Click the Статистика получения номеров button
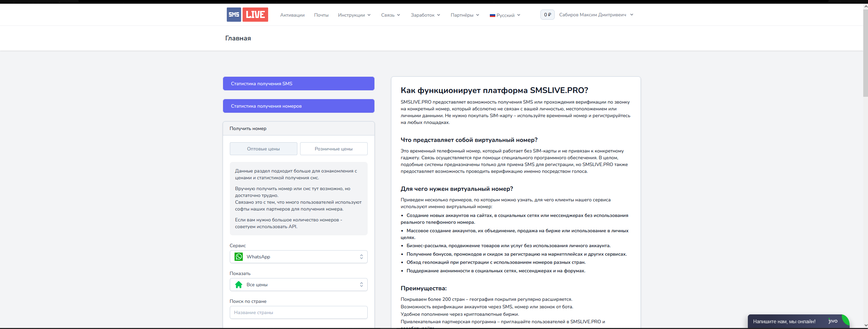 [x=298, y=106]
